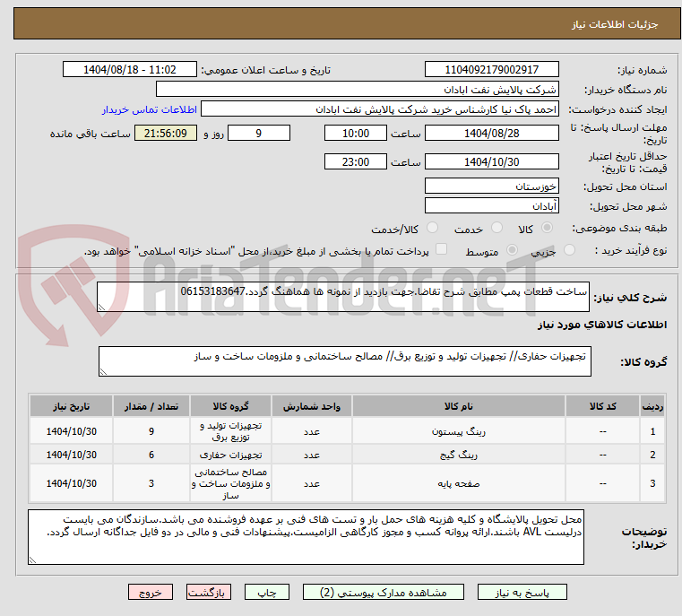Click the date cell in رینگ گیج row
Viewport: 682px width, 616px height.
click(72, 455)
